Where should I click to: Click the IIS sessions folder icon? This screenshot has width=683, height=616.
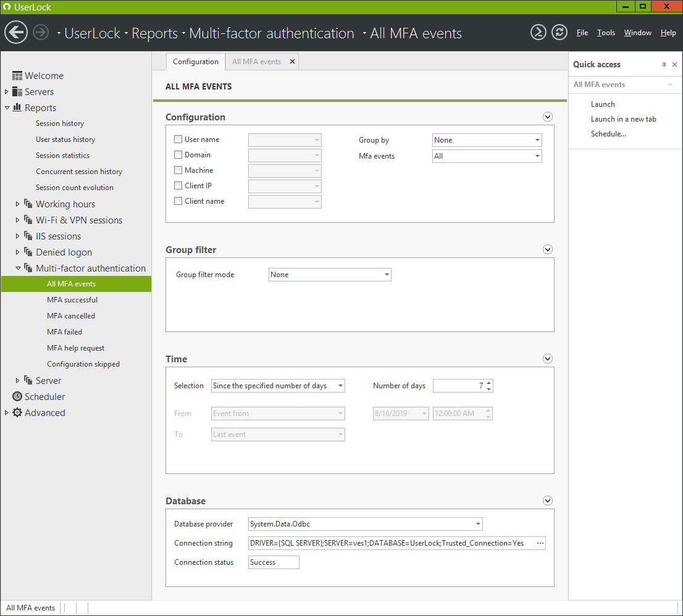click(x=28, y=236)
